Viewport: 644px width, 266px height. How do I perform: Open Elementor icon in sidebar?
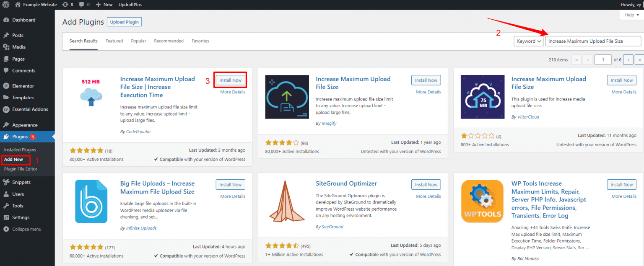[x=6, y=86]
